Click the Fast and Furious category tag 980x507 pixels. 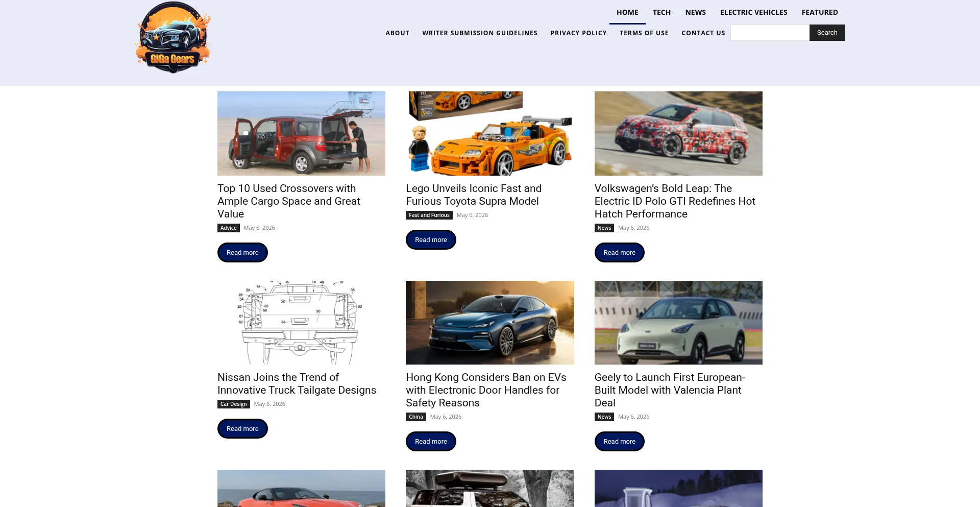(429, 215)
